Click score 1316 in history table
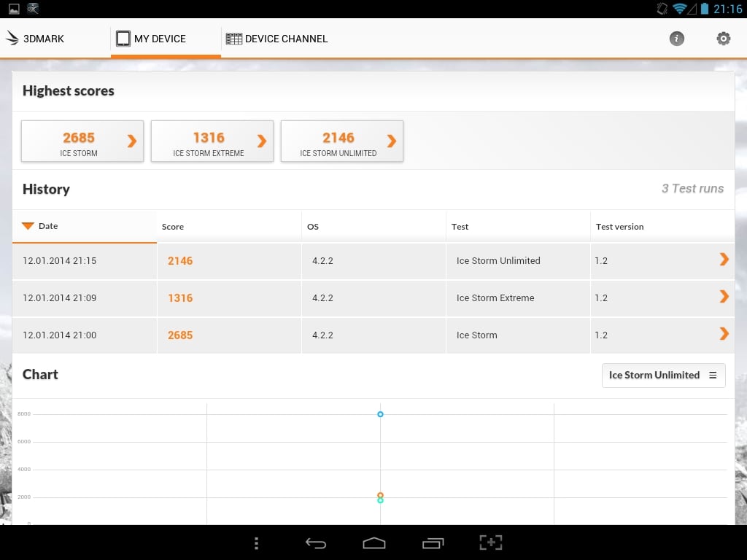 [x=180, y=298]
